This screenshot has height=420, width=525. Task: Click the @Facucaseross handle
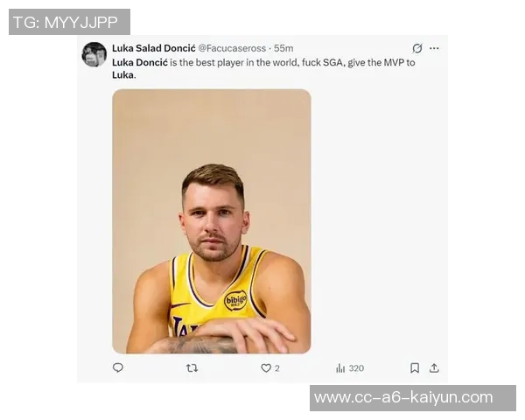[232, 48]
